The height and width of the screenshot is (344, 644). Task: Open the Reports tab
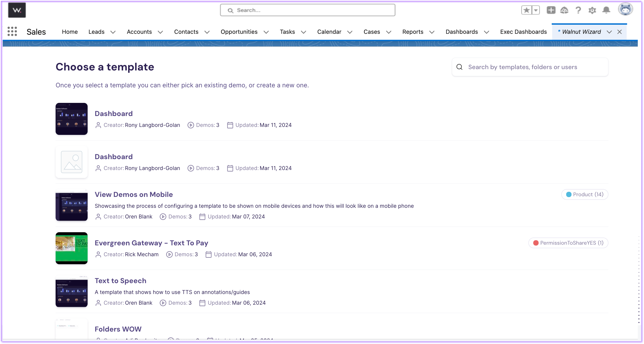(x=413, y=32)
